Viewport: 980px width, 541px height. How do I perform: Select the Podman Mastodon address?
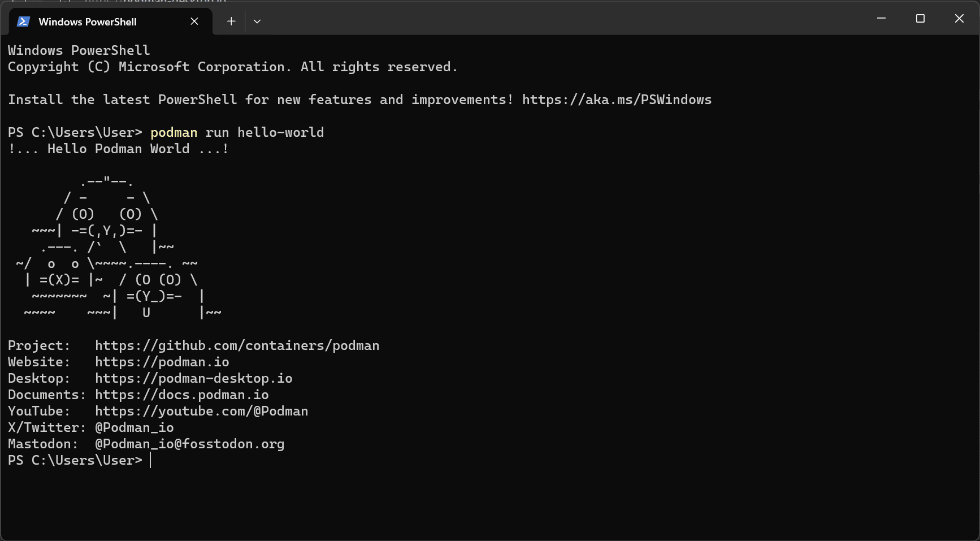coord(189,444)
